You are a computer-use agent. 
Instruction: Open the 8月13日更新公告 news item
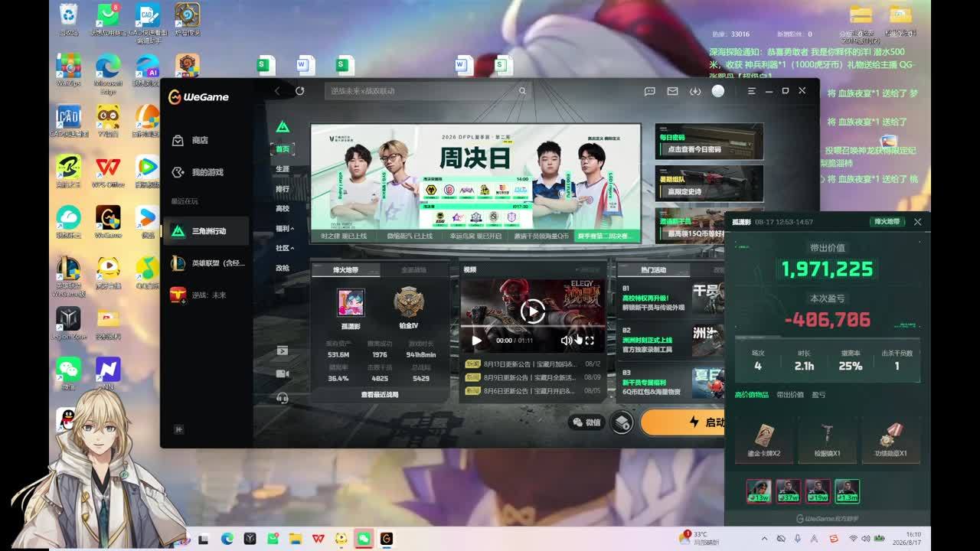532,364
